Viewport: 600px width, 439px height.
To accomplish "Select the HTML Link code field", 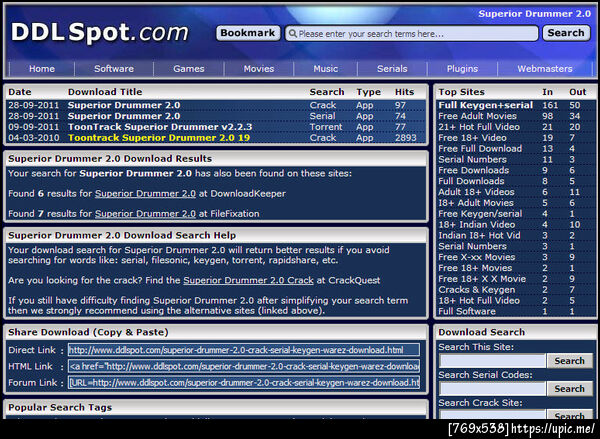I will pyautogui.click(x=244, y=366).
